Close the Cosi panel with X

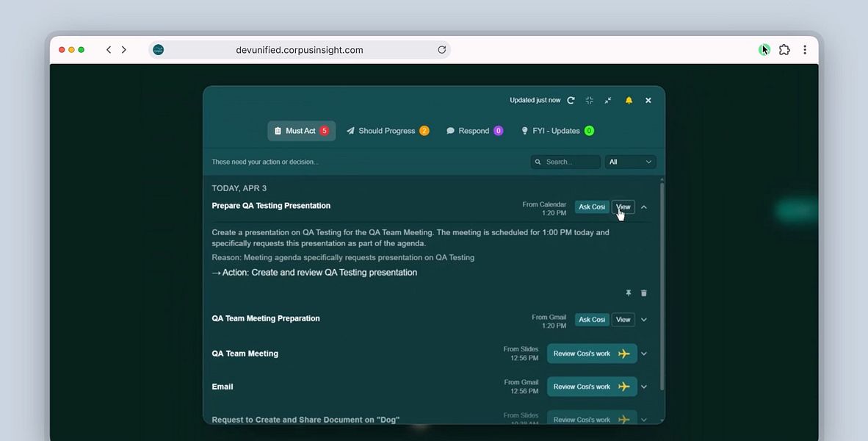pyautogui.click(x=648, y=100)
